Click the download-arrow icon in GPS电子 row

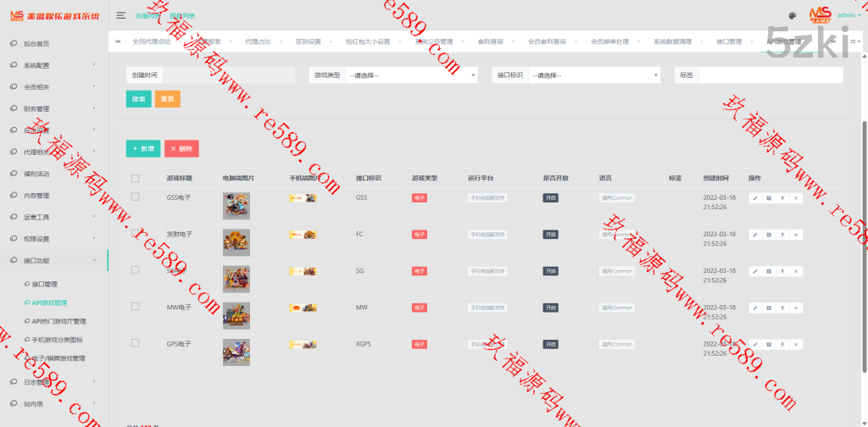(782, 344)
